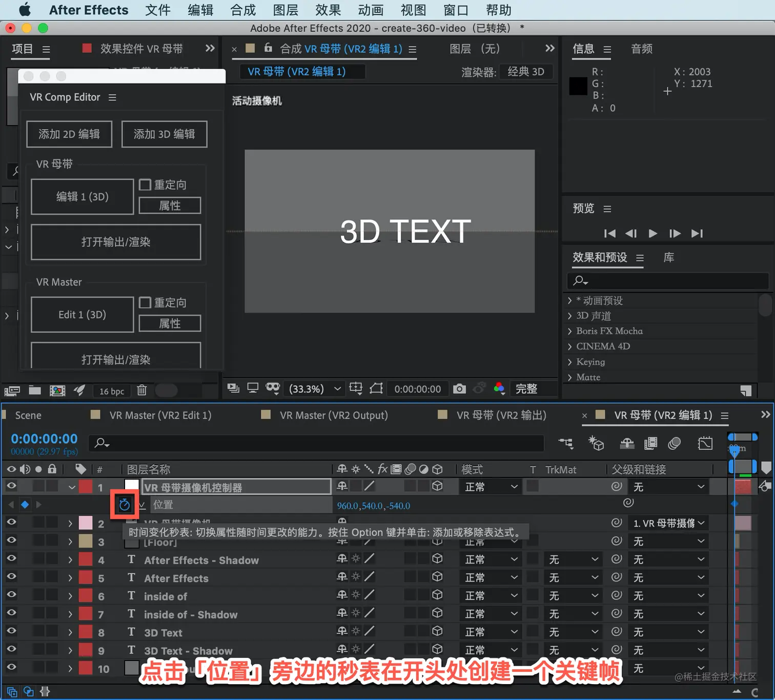Hide the 3D Text layer

[11, 631]
